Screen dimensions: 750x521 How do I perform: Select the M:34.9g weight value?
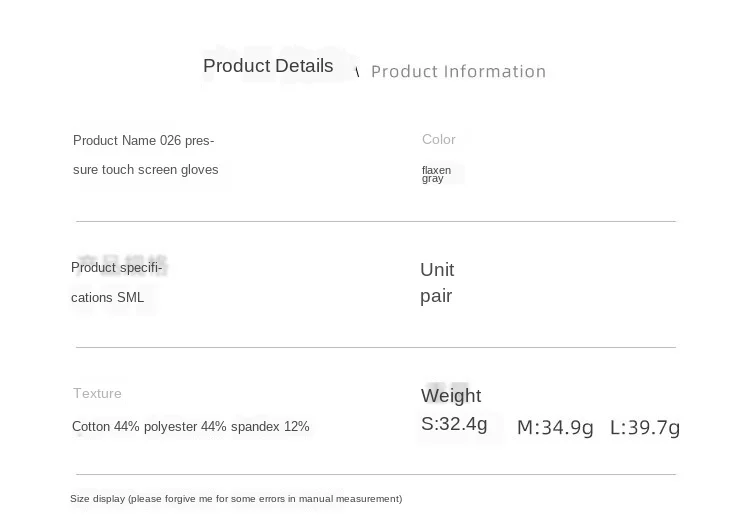555,428
